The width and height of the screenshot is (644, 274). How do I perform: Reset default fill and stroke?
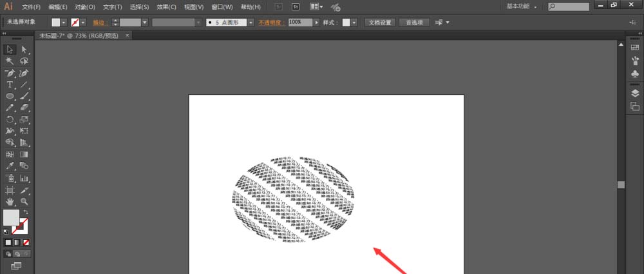[x=5, y=232]
